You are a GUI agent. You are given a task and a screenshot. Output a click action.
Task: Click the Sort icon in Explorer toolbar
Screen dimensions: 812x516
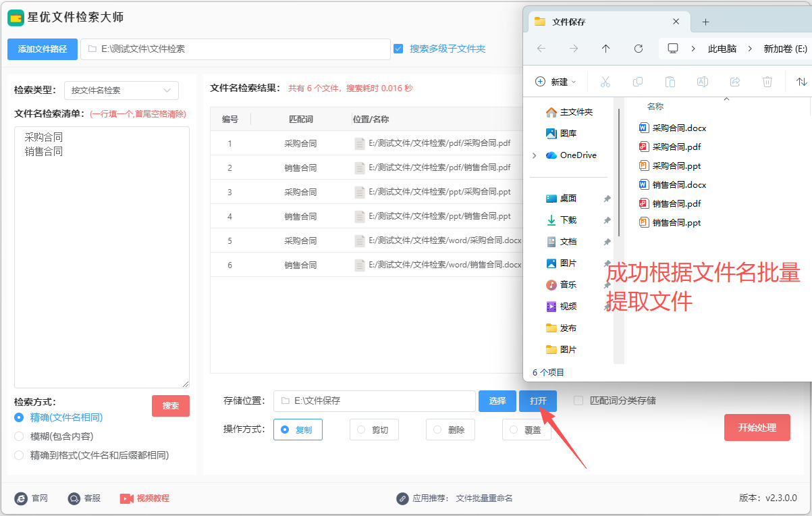tap(801, 82)
